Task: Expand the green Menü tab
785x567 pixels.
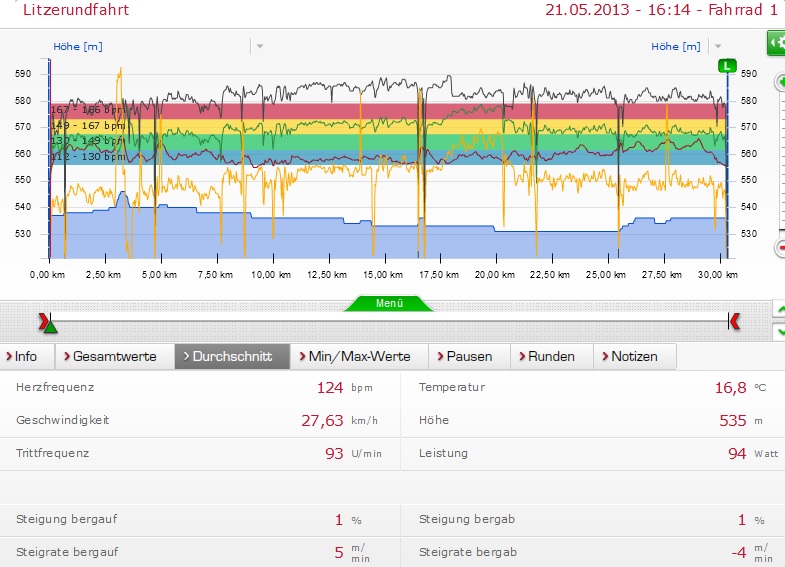Action: 389,303
